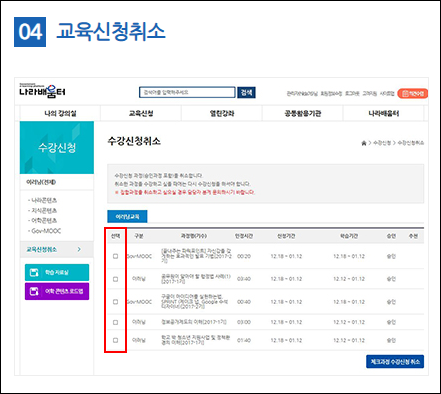The width and height of the screenshot is (441, 394).
Task: Click the 로그아웃 link in the header
Action: tap(352, 94)
